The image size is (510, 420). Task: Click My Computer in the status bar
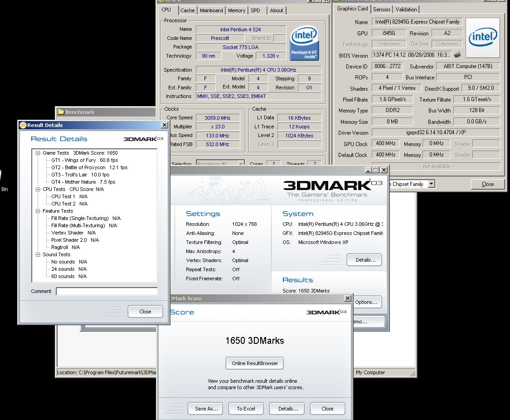[370, 372]
